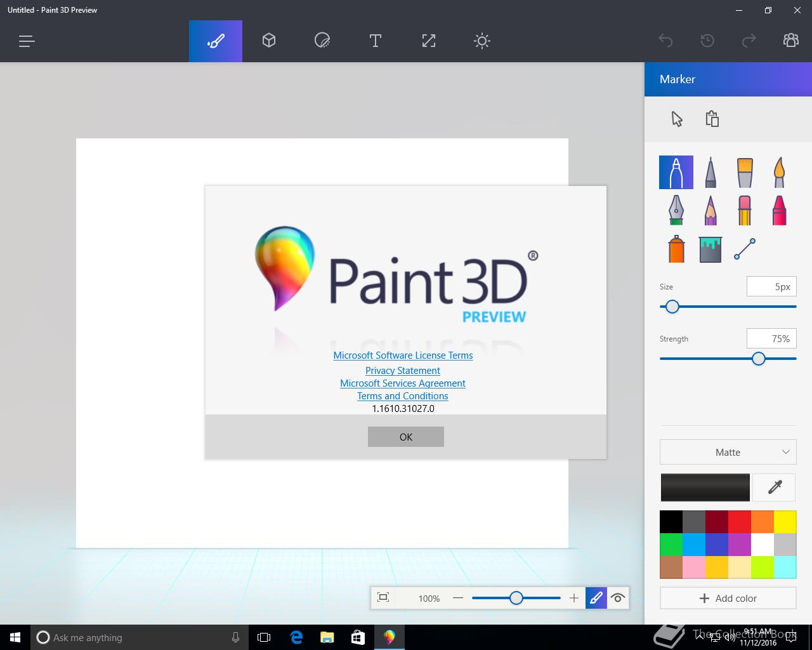Viewport: 812px width, 650px height.
Task: Select the Art tools brush tab
Action: (x=216, y=41)
